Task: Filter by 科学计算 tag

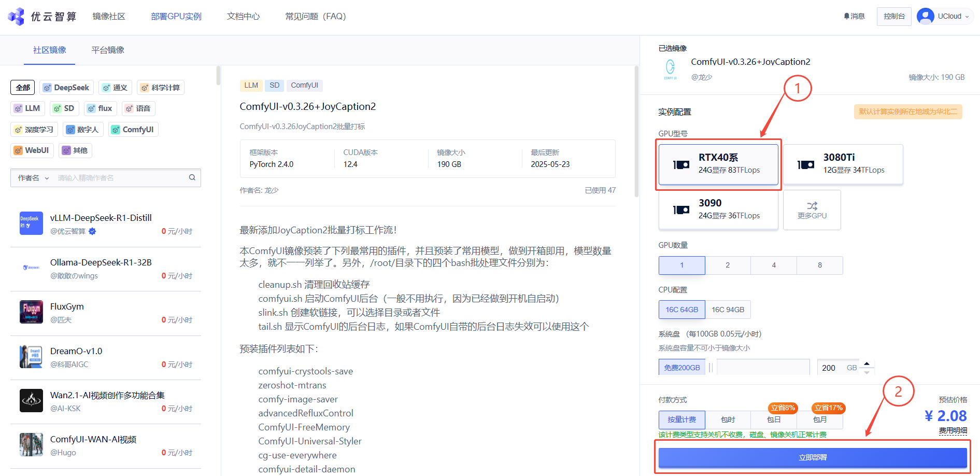Action: click(161, 88)
